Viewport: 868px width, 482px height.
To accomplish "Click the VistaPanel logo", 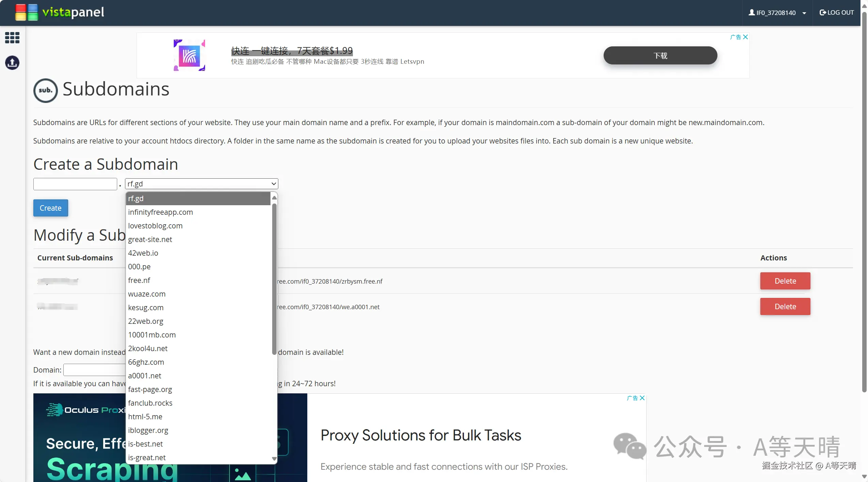I will point(60,12).
